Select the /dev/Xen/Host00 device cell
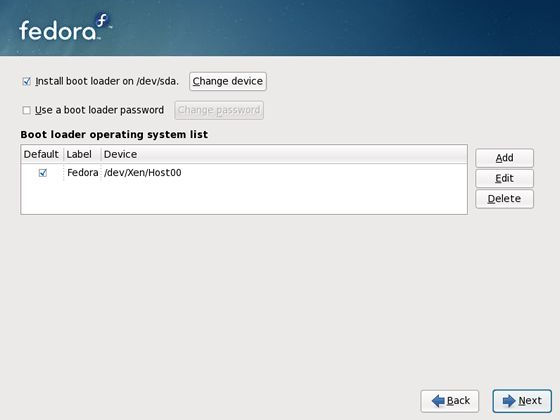 (x=142, y=173)
